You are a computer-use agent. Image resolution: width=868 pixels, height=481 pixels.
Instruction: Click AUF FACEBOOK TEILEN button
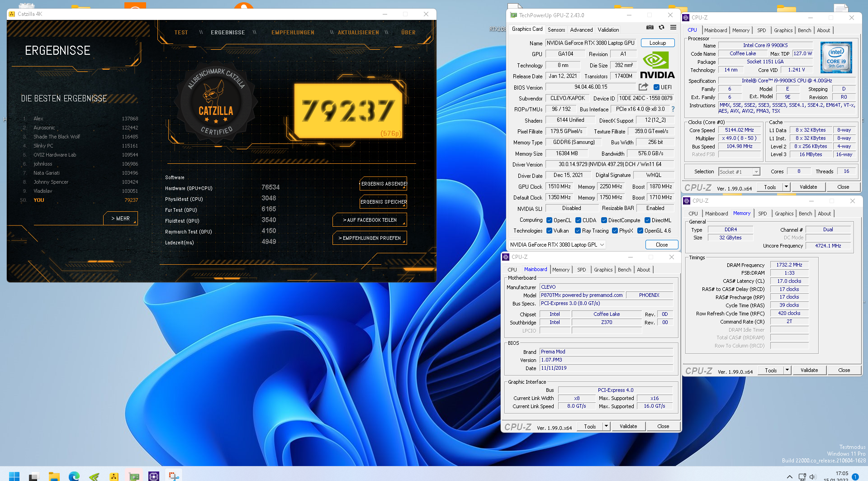click(x=370, y=220)
